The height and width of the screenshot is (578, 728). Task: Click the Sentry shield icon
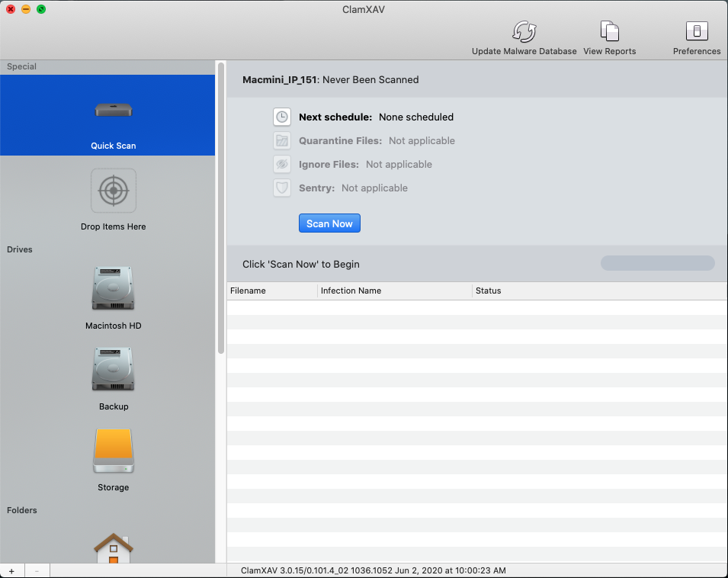[x=282, y=188]
